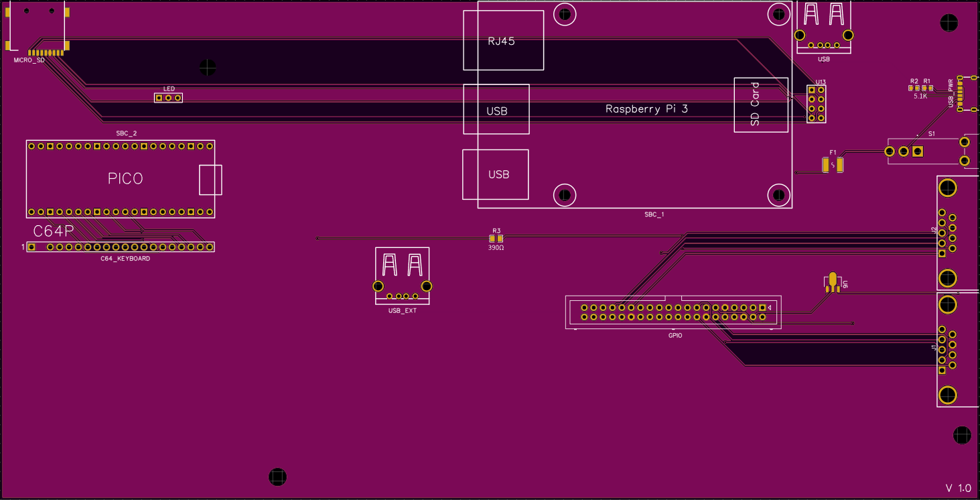Viewport: 980px width, 500px height.
Task: Select pin 1 square pad of C64_KEYBOARD header
Action: (31, 247)
